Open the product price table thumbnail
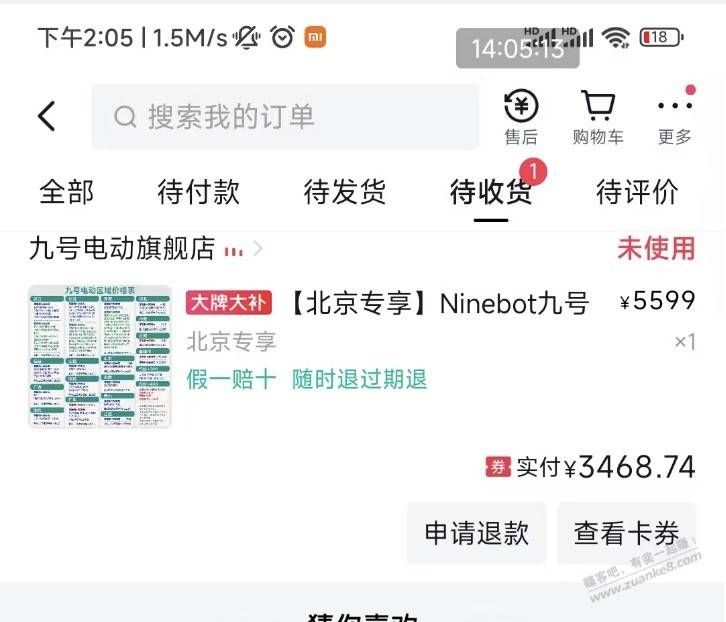Screen dimensions: 726x622 click(x=100, y=356)
